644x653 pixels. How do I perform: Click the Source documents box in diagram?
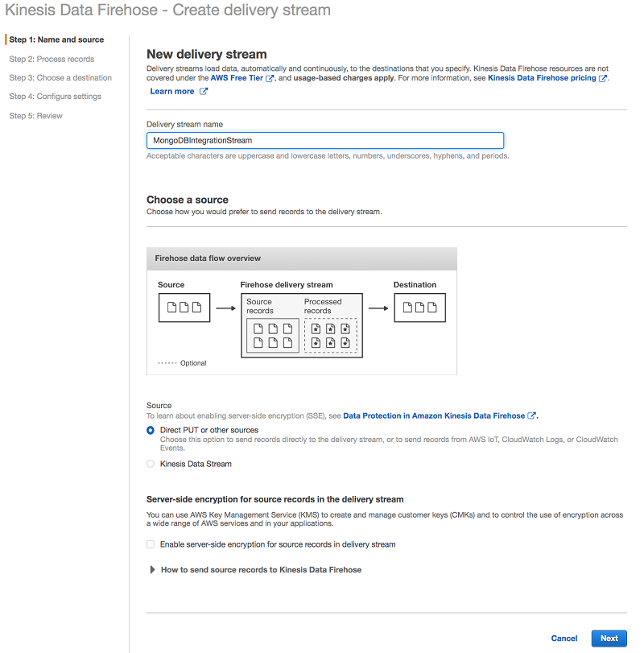coord(184,308)
